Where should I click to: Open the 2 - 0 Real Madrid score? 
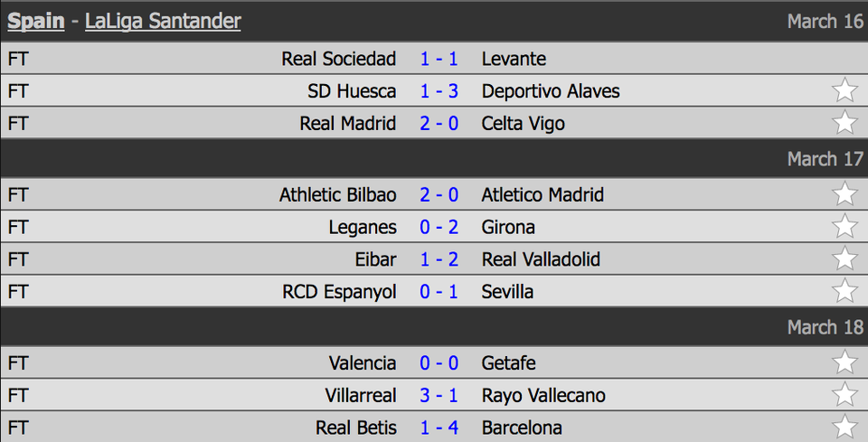pos(439,123)
